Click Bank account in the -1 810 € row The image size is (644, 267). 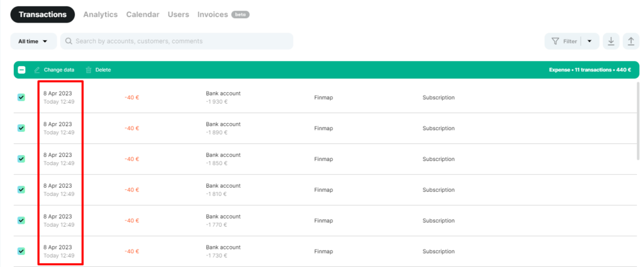coord(223,186)
